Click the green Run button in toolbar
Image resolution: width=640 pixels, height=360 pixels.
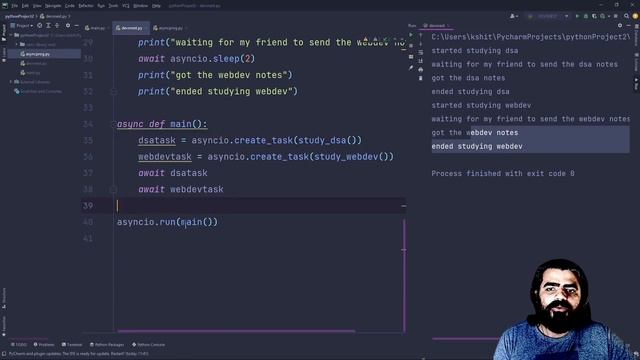(x=577, y=16)
